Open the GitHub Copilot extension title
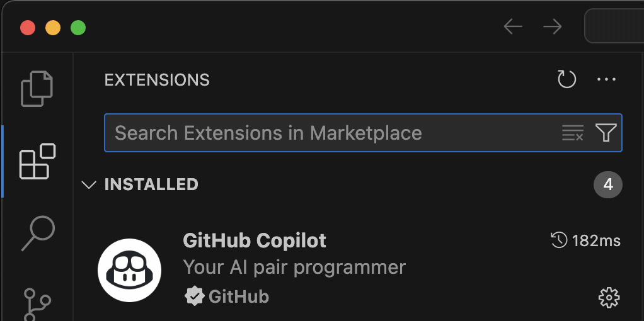Screen dimensions: 644x321 coord(255,240)
